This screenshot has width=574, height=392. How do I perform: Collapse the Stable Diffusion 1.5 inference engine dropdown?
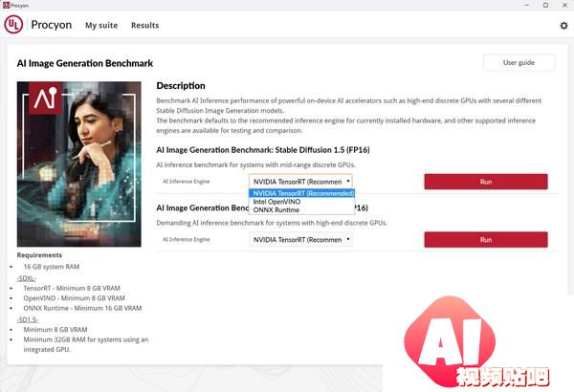[x=300, y=181]
